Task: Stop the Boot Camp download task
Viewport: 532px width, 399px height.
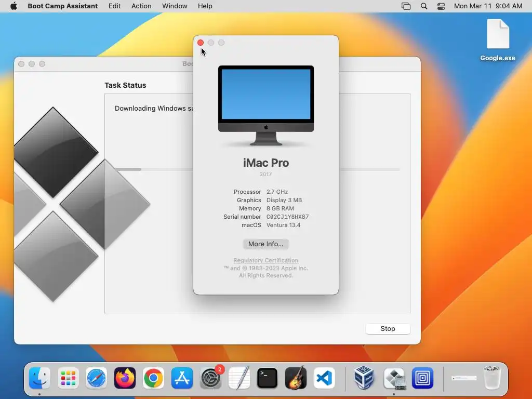Action: click(x=388, y=328)
